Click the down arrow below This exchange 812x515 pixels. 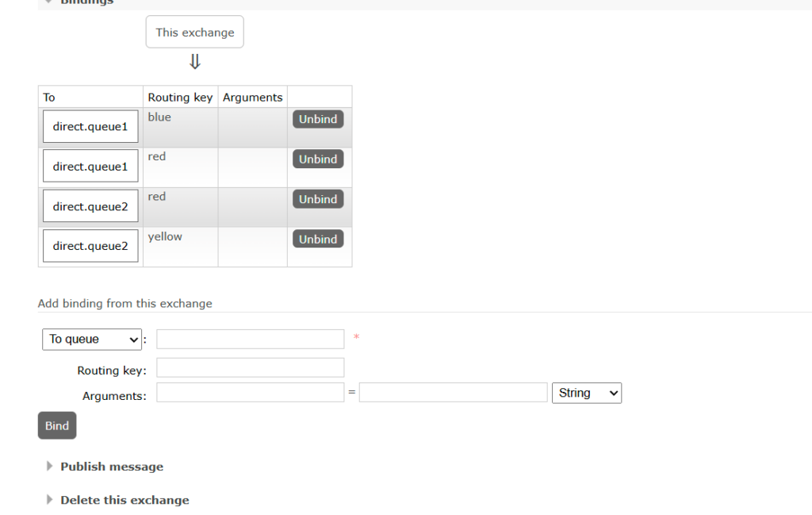195,62
